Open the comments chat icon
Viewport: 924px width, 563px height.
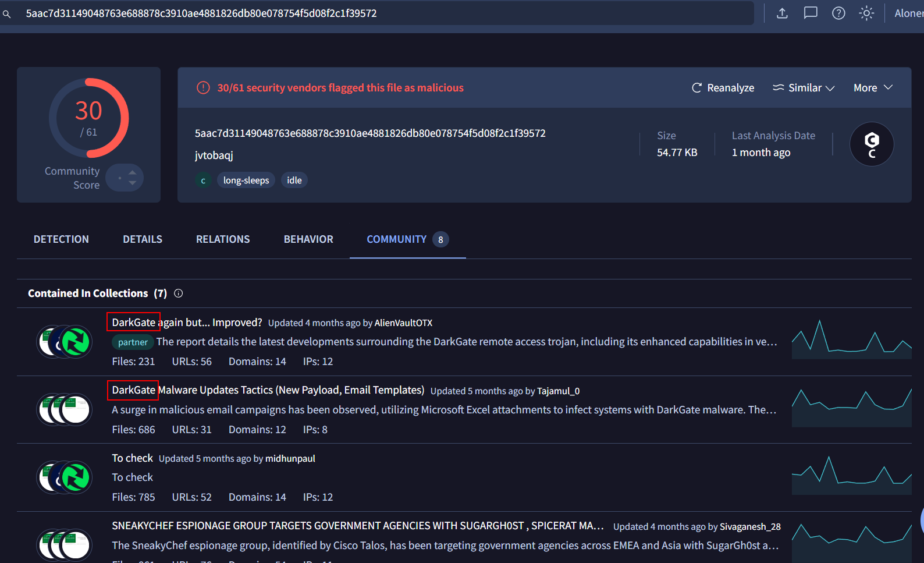click(811, 13)
